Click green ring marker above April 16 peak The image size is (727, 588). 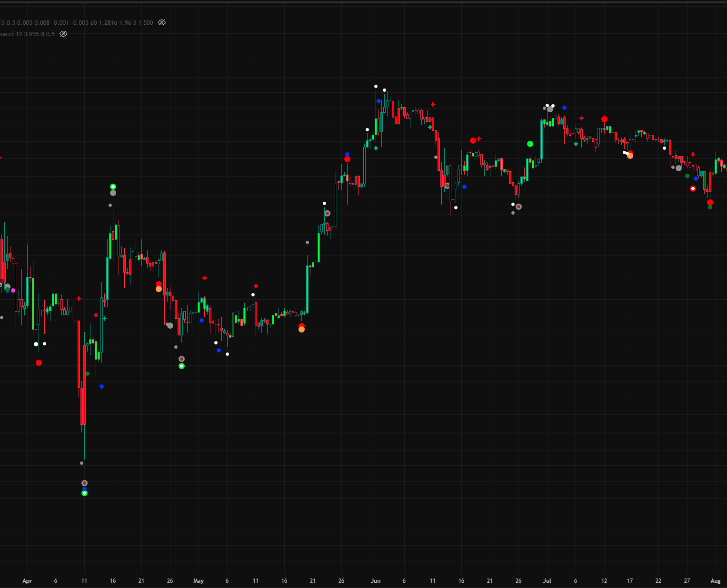pos(113,186)
